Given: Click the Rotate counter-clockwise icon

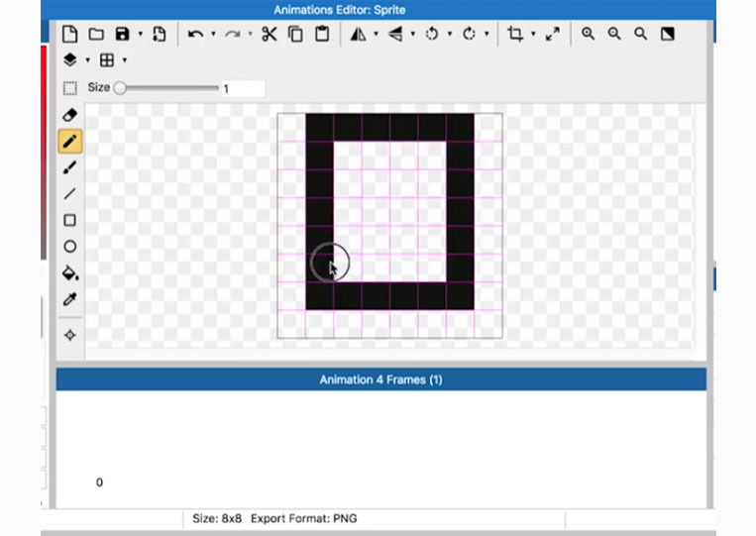Looking at the screenshot, I should 432,34.
